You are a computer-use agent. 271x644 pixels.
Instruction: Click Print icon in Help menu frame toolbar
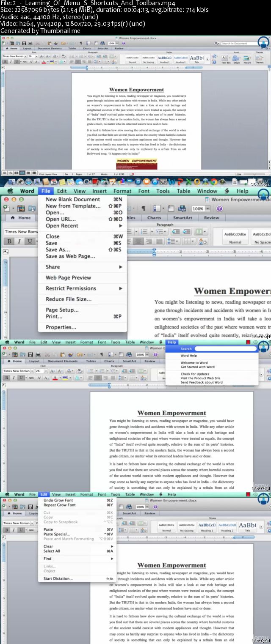(x=38, y=355)
